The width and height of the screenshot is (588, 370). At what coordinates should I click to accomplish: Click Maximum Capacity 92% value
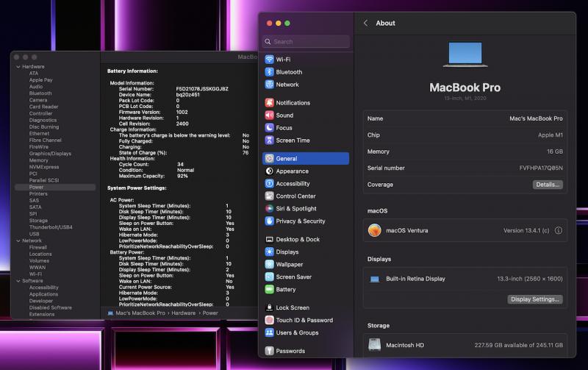click(x=182, y=176)
